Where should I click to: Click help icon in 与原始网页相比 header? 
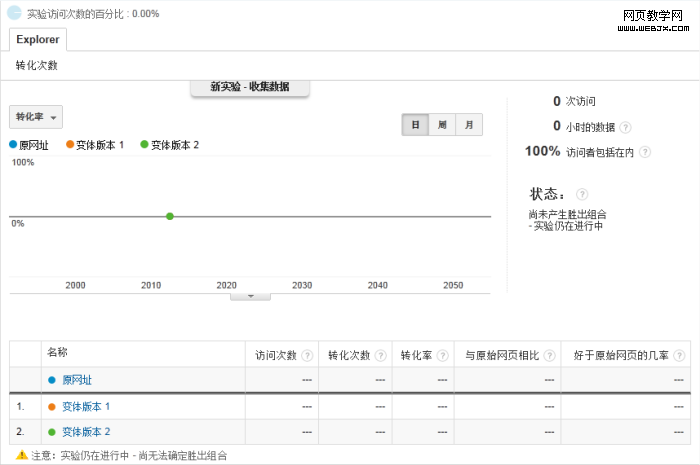549,355
